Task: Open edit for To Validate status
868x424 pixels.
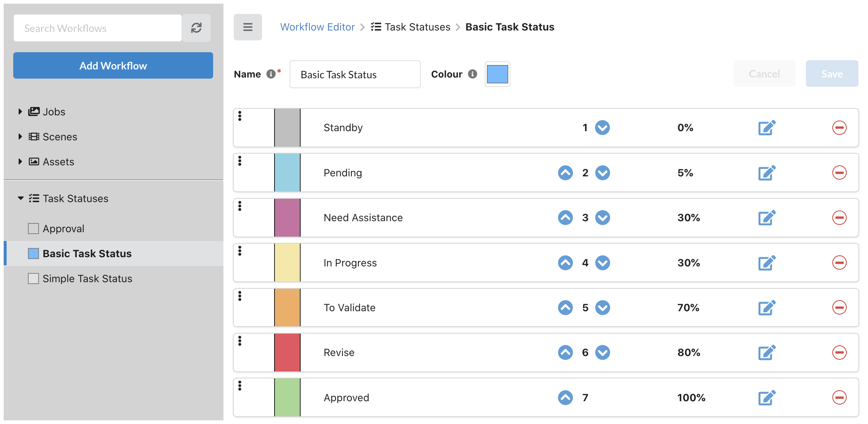Action: coord(767,308)
